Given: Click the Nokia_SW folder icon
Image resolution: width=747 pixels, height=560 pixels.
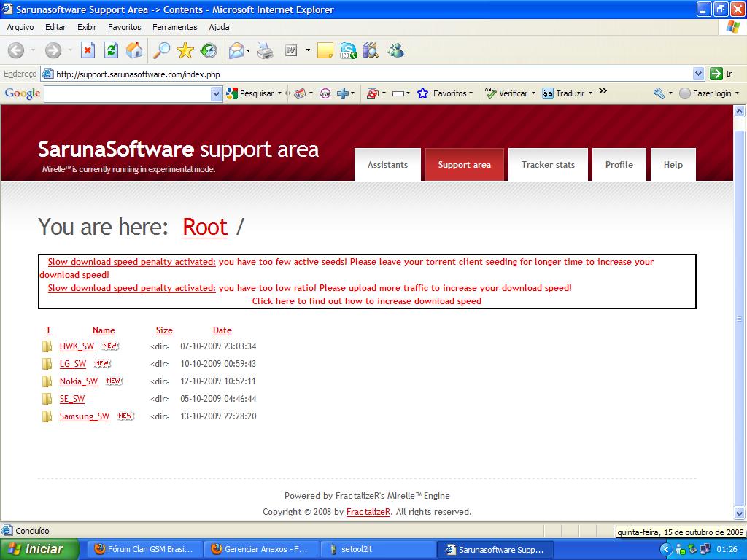Looking at the screenshot, I should point(47,381).
